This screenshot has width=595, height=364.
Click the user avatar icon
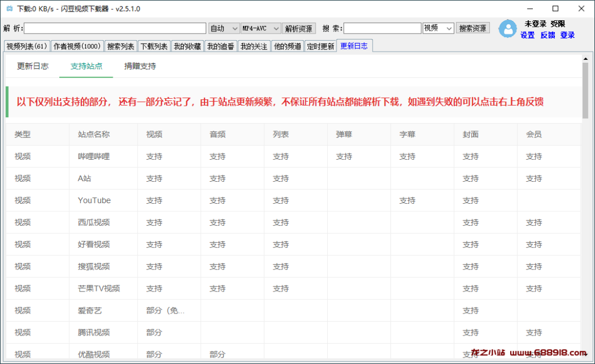[507, 29]
